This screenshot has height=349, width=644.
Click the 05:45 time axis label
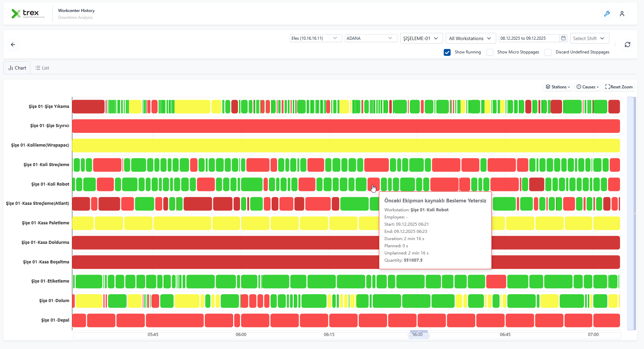(153, 335)
